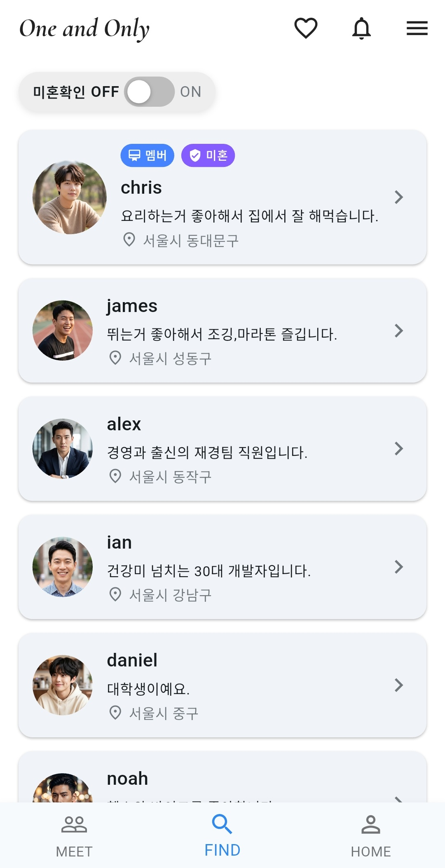Open notifications bell icon
Image resolution: width=445 pixels, height=868 pixels.
[361, 28]
